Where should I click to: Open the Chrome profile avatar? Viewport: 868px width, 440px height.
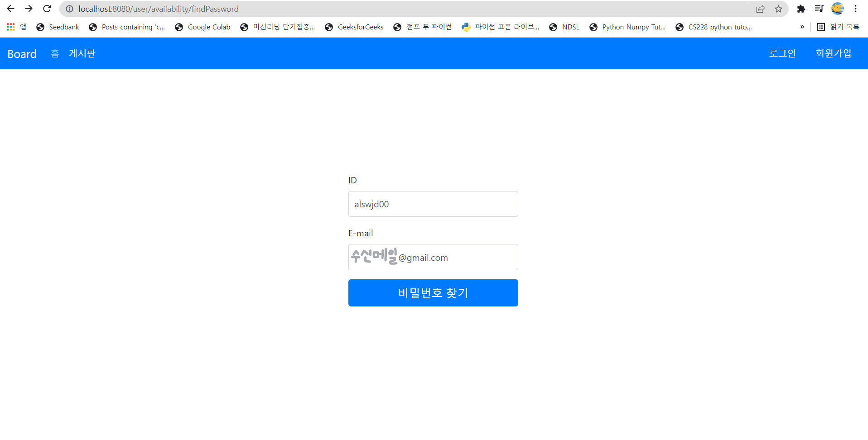coord(837,9)
